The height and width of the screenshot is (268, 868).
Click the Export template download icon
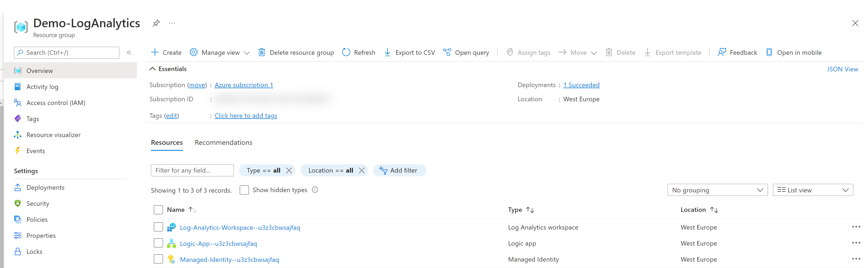tap(647, 52)
